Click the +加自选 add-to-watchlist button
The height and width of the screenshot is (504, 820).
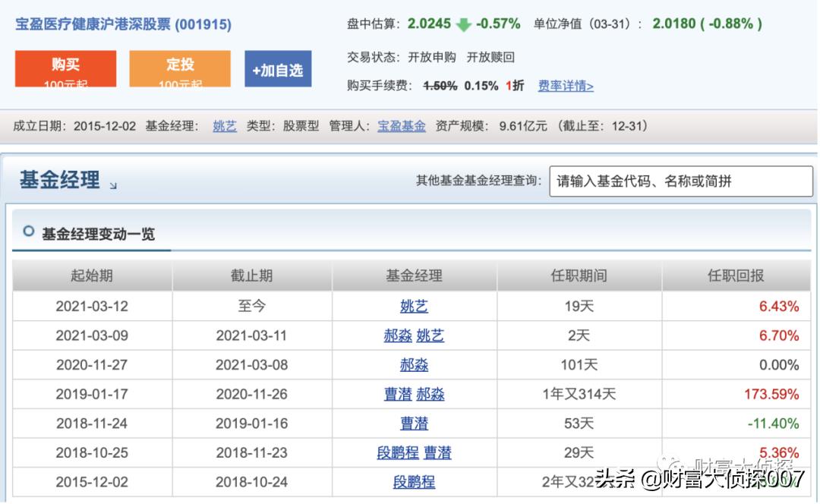tap(278, 69)
